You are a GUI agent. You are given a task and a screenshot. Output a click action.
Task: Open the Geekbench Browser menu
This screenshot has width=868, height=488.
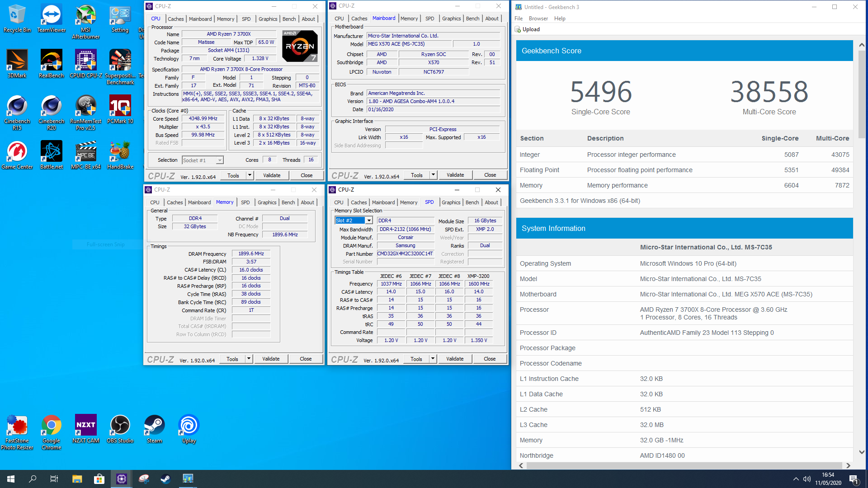point(538,19)
